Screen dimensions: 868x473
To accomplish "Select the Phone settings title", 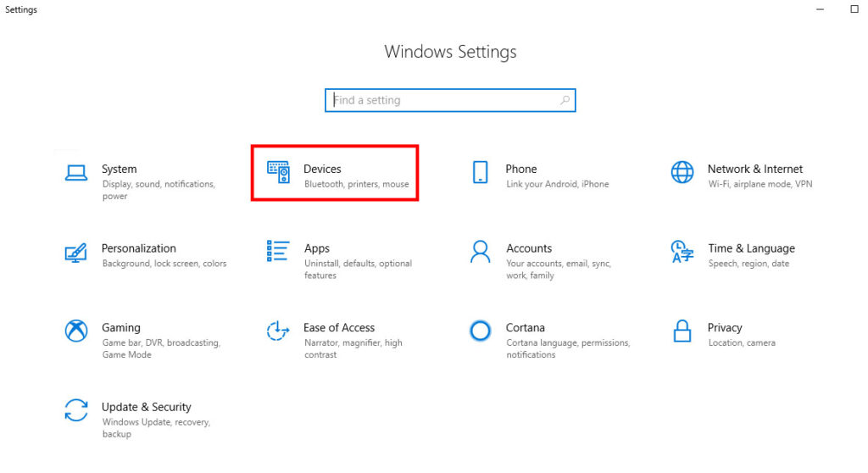I will [521, 169].
